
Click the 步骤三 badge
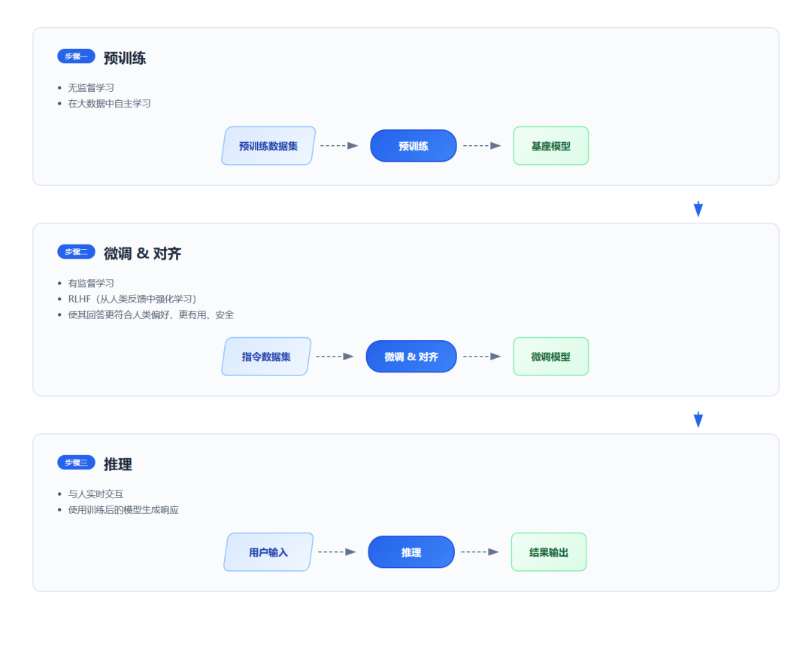tap(76, 463)
